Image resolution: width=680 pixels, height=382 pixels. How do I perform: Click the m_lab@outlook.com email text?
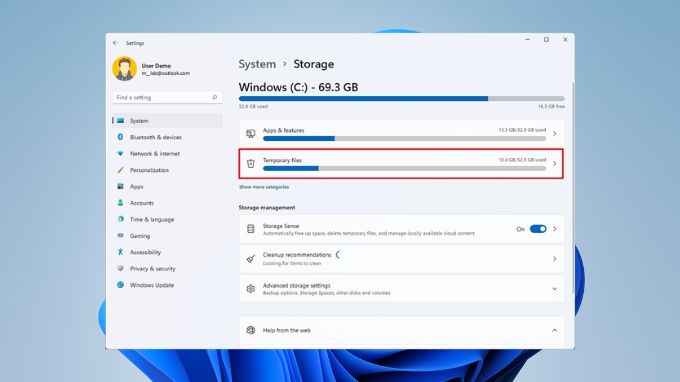click(x=166, y=73)
